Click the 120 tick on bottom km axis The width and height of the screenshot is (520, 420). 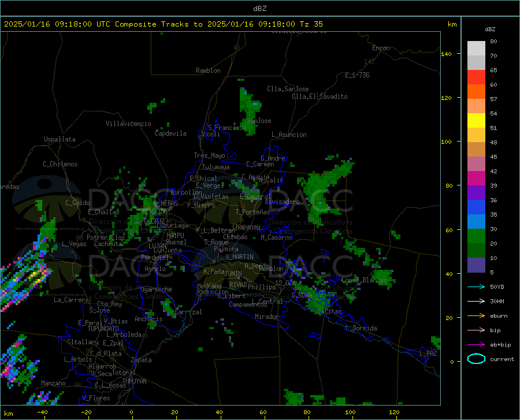[394, 412]
